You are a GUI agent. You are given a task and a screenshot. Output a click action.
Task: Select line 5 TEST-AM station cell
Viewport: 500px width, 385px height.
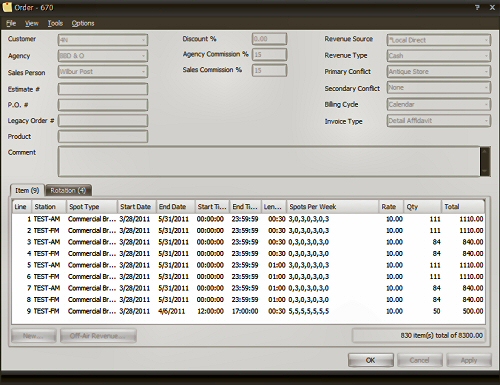click(47, 265)
